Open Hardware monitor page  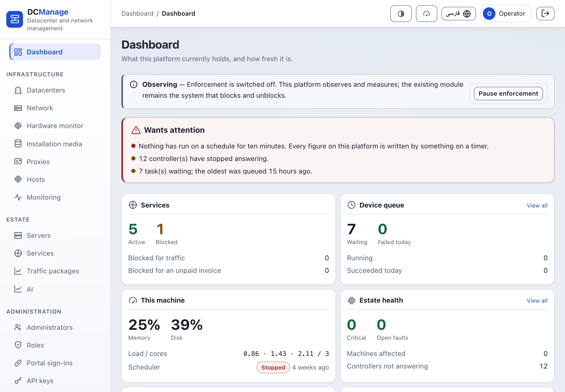point(55,126)
